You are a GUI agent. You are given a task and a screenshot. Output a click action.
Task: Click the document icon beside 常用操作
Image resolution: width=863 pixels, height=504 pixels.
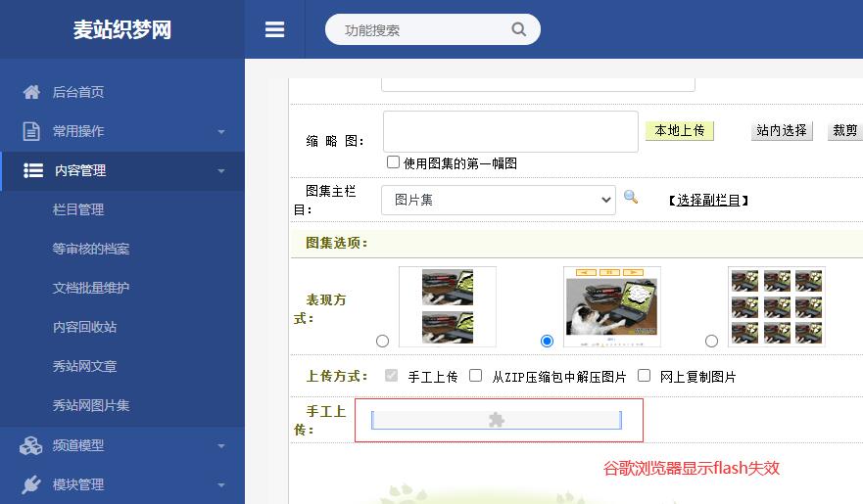click(x=31, y=131)
